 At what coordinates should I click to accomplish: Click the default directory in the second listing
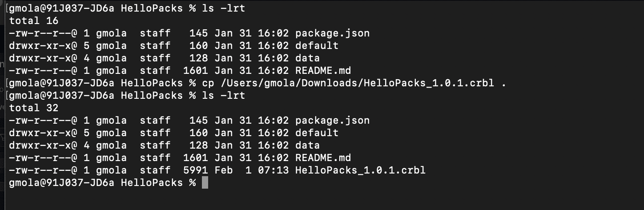pos(317,133)
